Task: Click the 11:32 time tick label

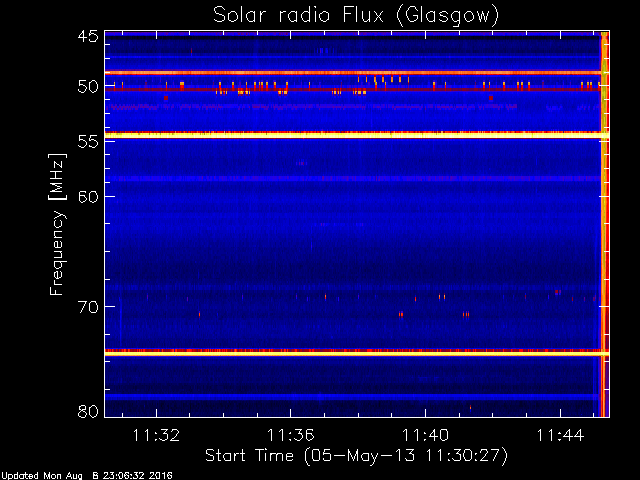Action: [x=156, y=435]
